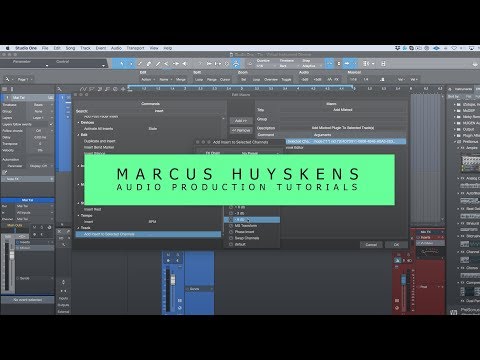The image size is (480, 360).
Task: Click the Autoscroll arrow icon in toolbar
Action: pyautogui.click(x=347, y=63)
